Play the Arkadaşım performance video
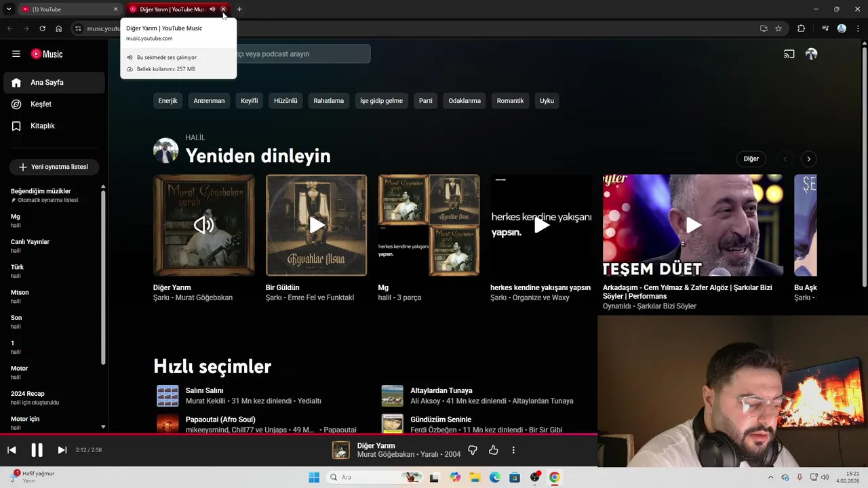 tap(693, 225)
